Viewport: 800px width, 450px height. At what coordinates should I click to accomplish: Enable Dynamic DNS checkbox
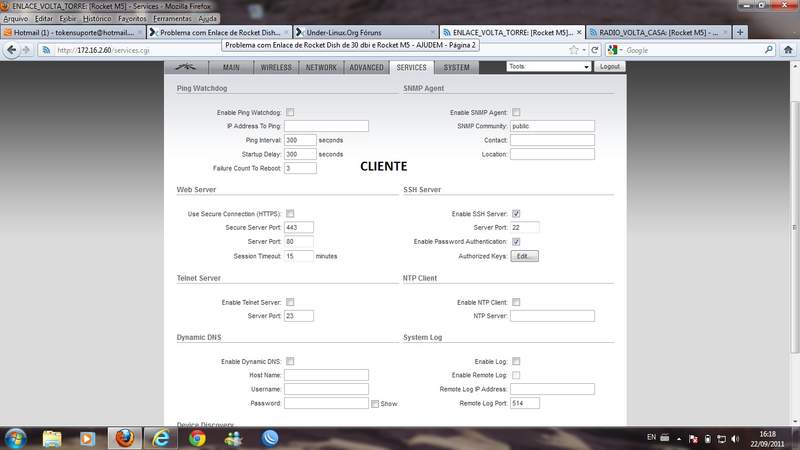pos(290,361)
